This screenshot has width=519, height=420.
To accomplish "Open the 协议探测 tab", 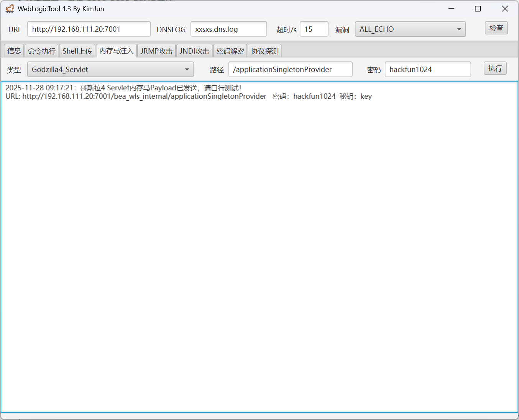I will pos(264,51).
